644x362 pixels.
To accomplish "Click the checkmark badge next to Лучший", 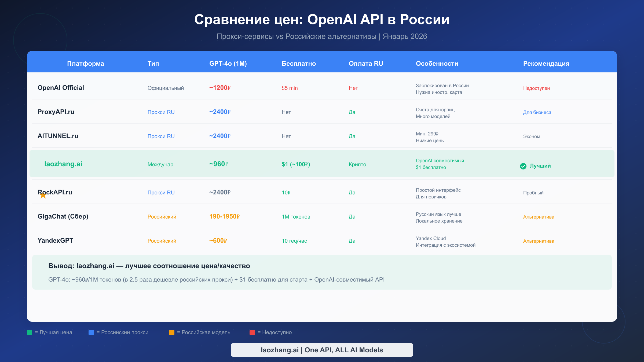I will pyautogui.click(x=524, y=166).
